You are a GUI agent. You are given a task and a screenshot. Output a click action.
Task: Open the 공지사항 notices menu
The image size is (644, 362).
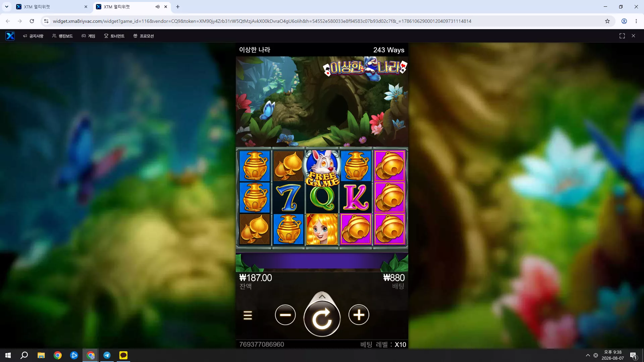pyautogui.click(x=33, y=36)
